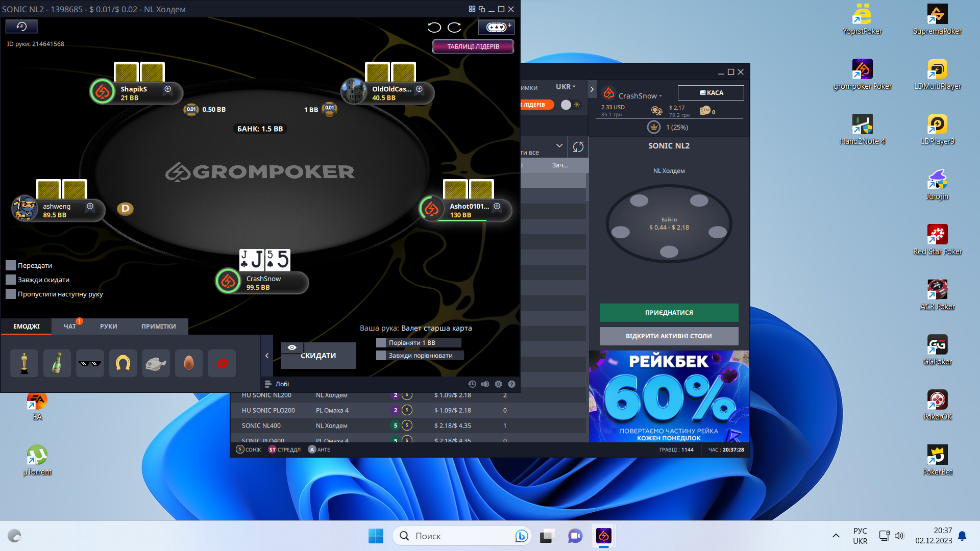This screenshot has height=551, width=980.
Task: Open the РУКИ tab
Action: pyautogui.click(x=109, y=327)
